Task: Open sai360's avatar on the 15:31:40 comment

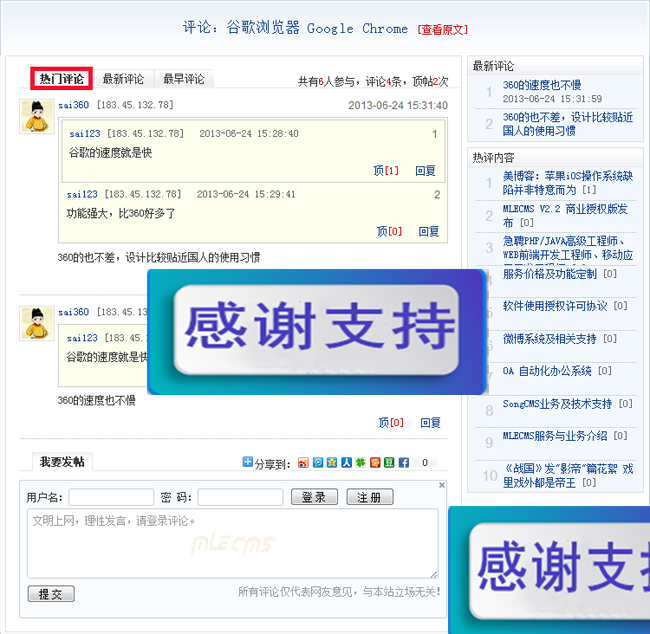Action: coord(37,117)
